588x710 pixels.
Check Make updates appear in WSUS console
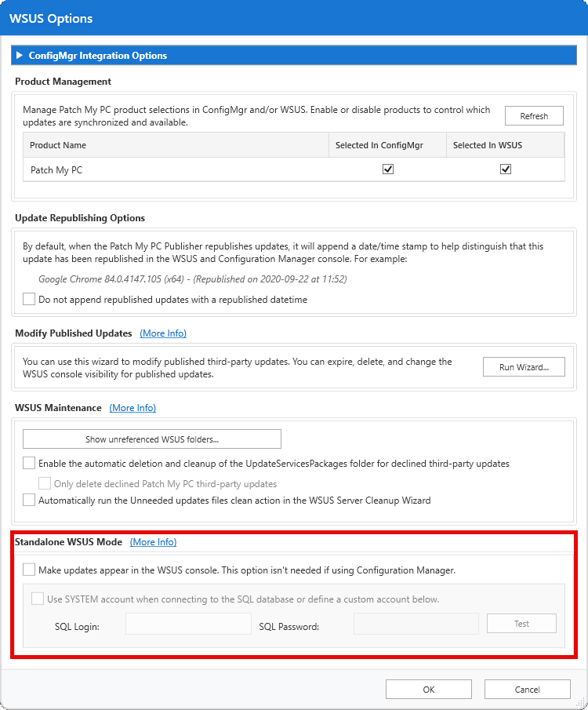tap(29, 570)
